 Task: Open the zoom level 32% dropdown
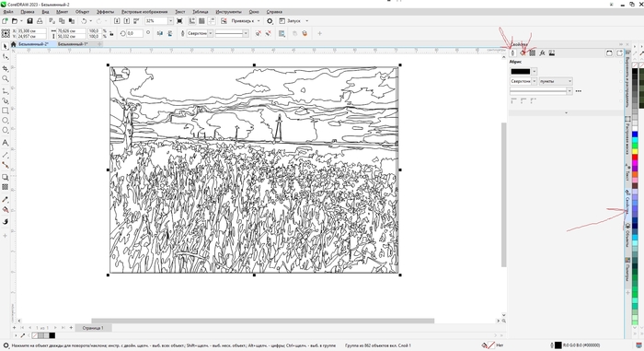pos(170,20)
